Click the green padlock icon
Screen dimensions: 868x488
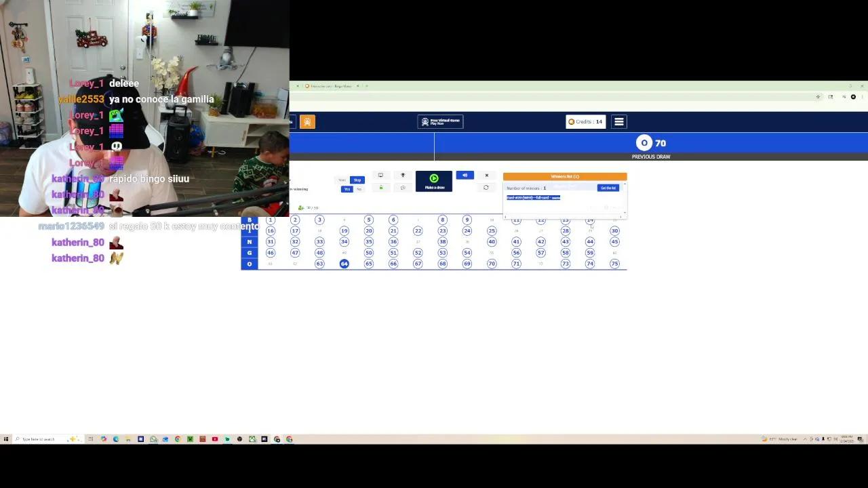[380, 188]
